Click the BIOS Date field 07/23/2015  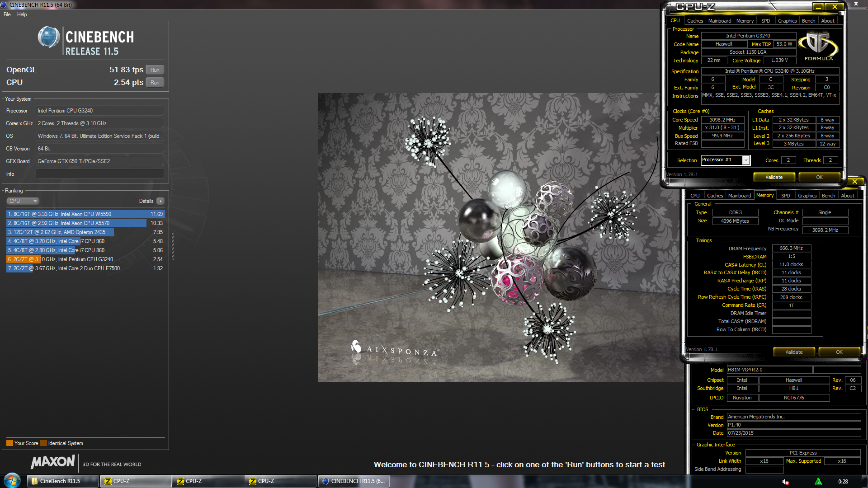(x=793, y=433)
